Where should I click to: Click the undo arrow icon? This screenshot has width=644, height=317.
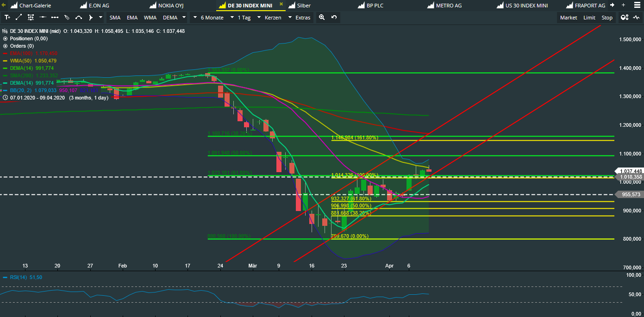click(x=334, y=18)
